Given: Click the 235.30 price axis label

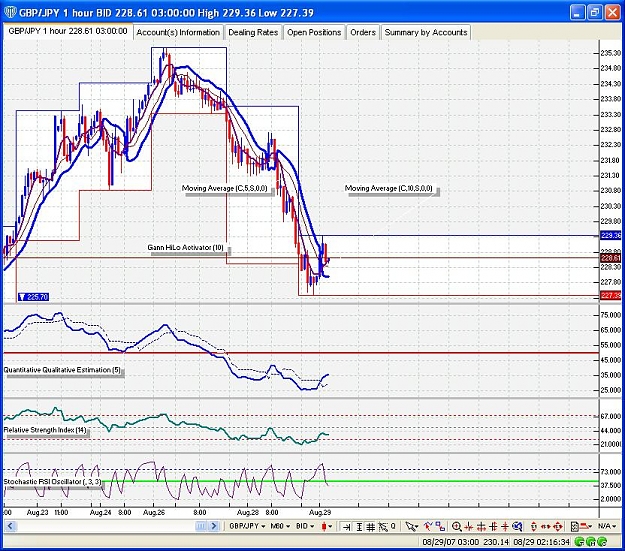Looking at the screenshot, I should point(611,53).
